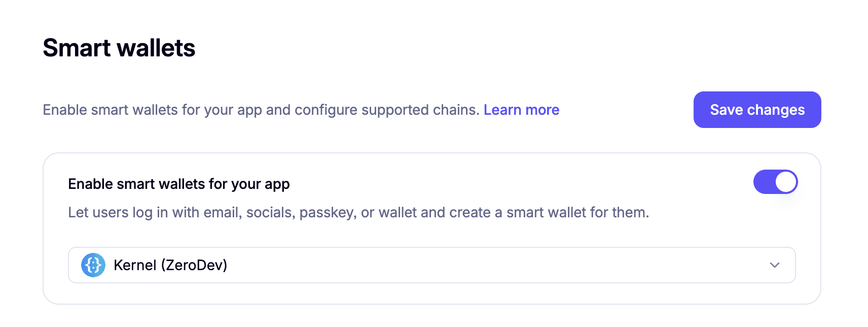Toggle Enable smart wallets for your app
Screen dimensions: 868x327
775,182
